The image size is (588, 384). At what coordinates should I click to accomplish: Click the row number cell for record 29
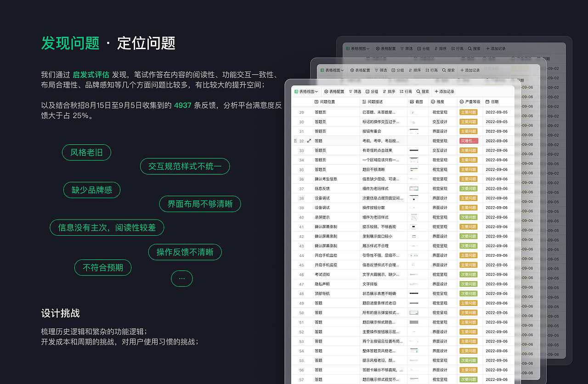tap(301, 112)
